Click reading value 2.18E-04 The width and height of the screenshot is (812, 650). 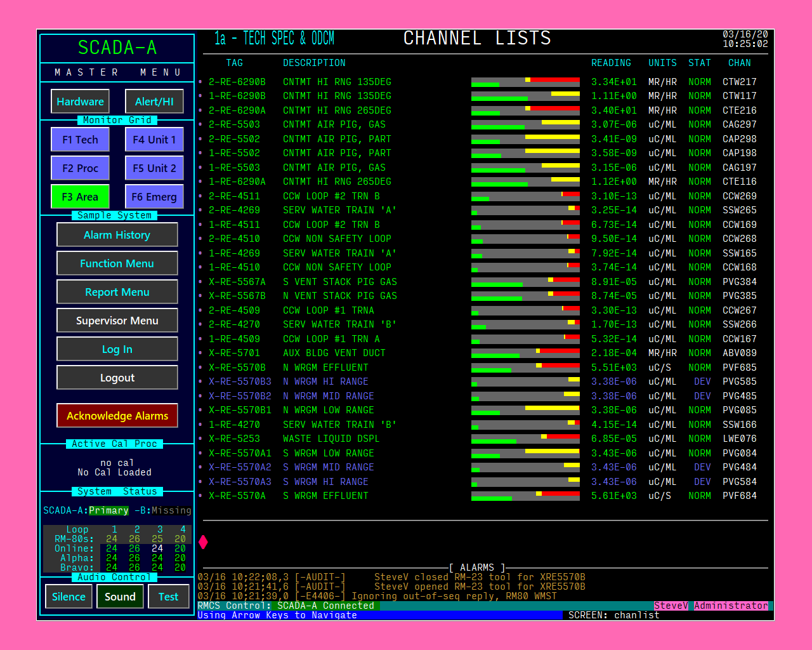tap(614, 353)
